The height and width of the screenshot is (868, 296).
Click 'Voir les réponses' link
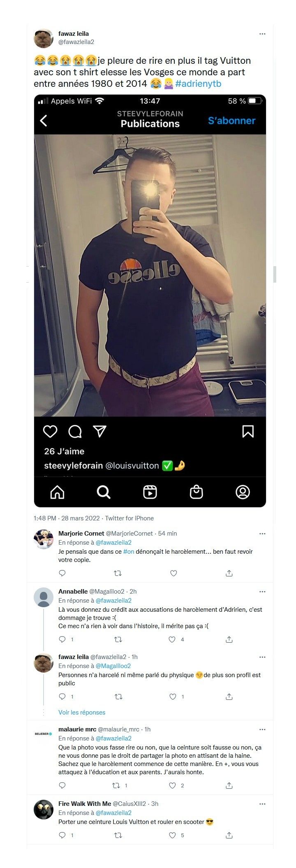click(82, 713)
